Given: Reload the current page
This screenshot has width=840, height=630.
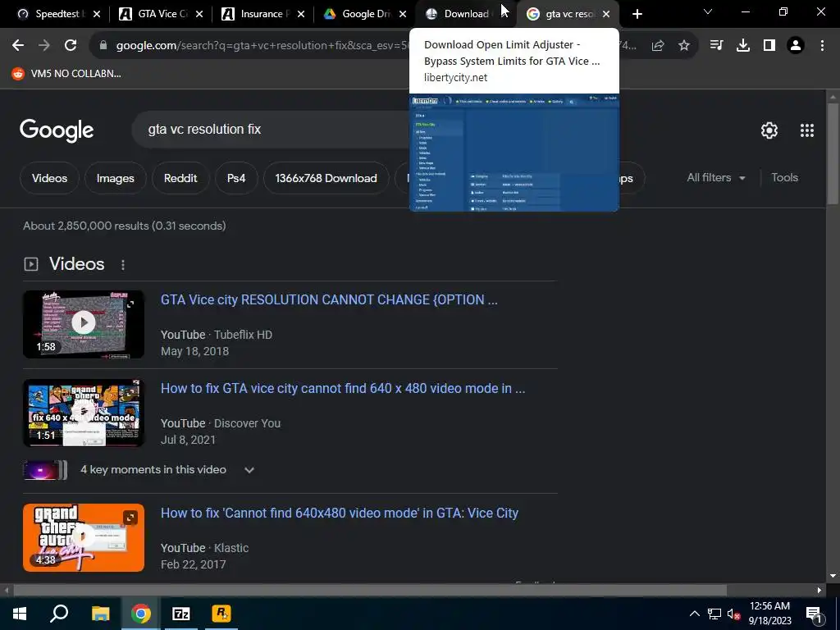Looking at the screenshot, I should click(x=71, y=46).
